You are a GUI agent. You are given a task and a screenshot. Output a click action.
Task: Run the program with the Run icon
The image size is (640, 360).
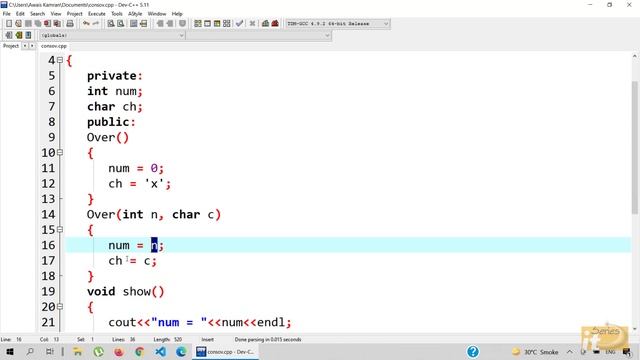coord(207,24)
